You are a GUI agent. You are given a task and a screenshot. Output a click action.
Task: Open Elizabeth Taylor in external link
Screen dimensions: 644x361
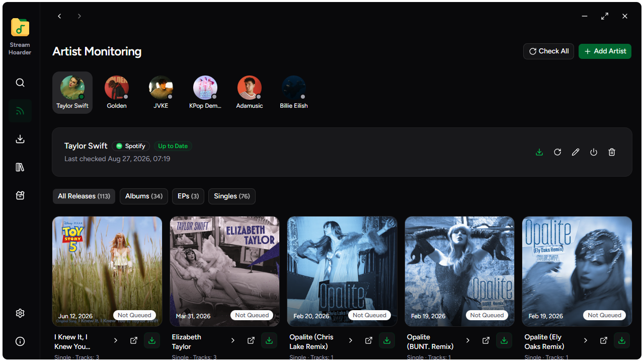pyautogui.click(x=251, y=341)
